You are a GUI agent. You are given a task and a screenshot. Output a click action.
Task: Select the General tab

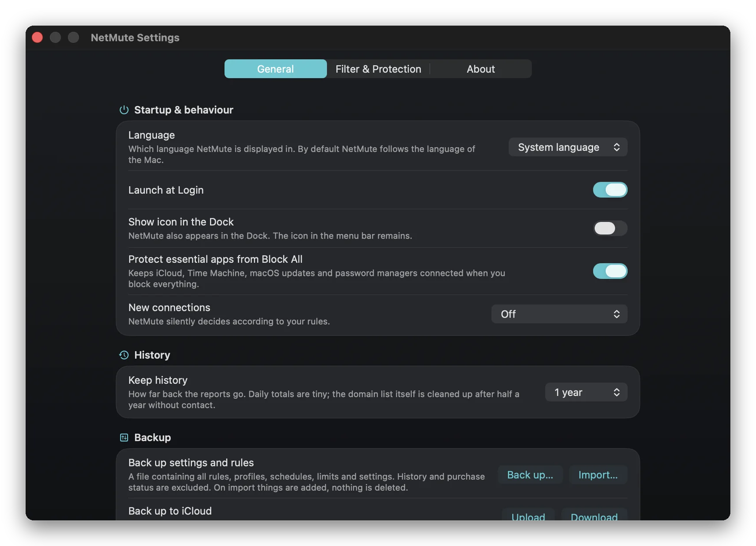click(276, 69)
